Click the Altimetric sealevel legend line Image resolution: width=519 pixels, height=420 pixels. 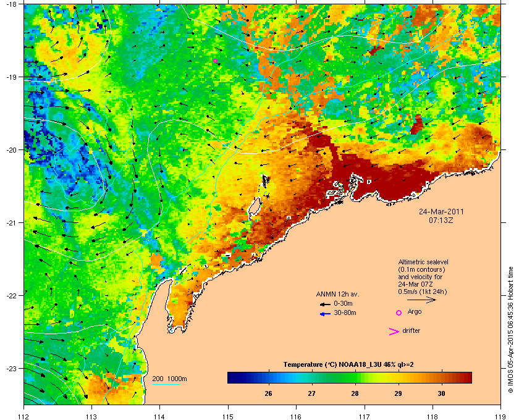pyautogui.click(x=423, y=262)
